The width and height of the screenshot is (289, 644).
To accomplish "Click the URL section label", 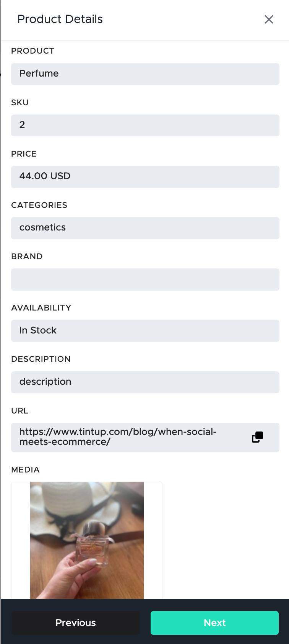I will pos(20,411).
